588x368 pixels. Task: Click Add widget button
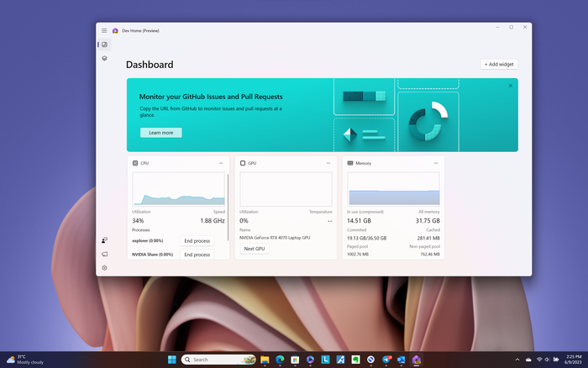[x=499, y=64]
